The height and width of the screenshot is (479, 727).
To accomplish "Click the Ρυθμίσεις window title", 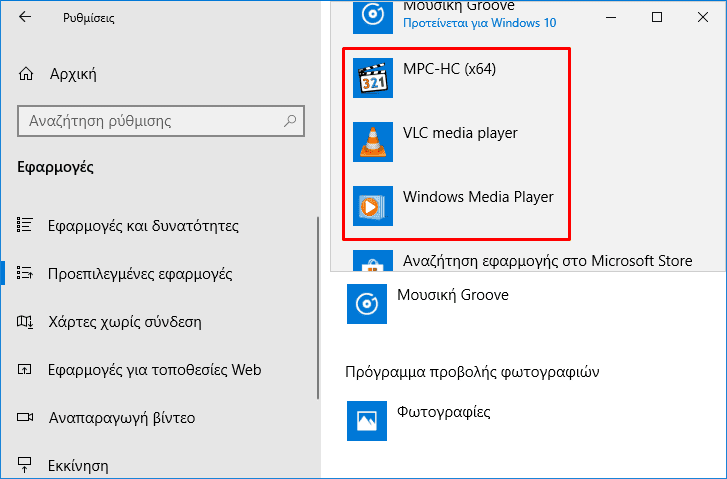I will click(x=89, y=18).
